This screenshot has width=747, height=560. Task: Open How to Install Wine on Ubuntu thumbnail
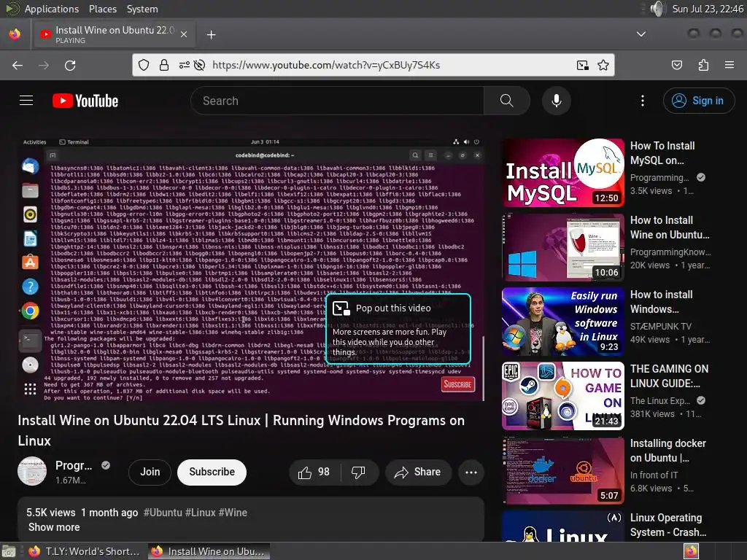pyautogui.click(x=563, y=247)
